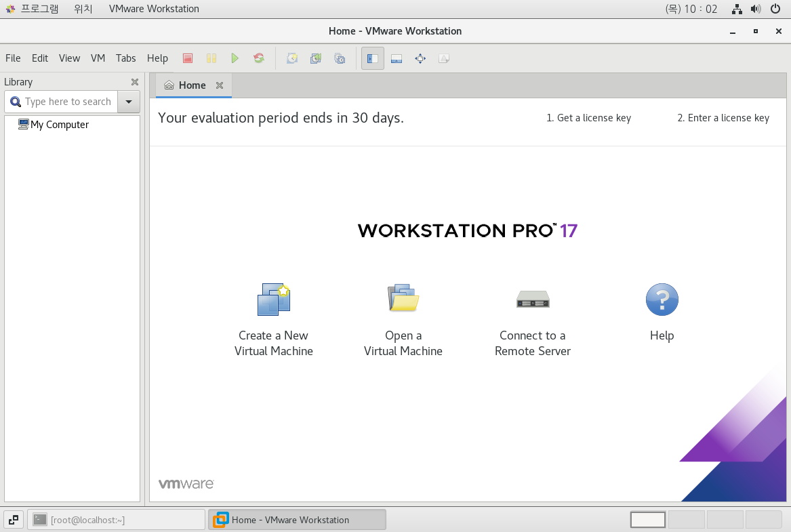This screenshot has width=791, height=532.
Task: Click Create a New Virtual Machine icon
Action: [x=273, y=300]
